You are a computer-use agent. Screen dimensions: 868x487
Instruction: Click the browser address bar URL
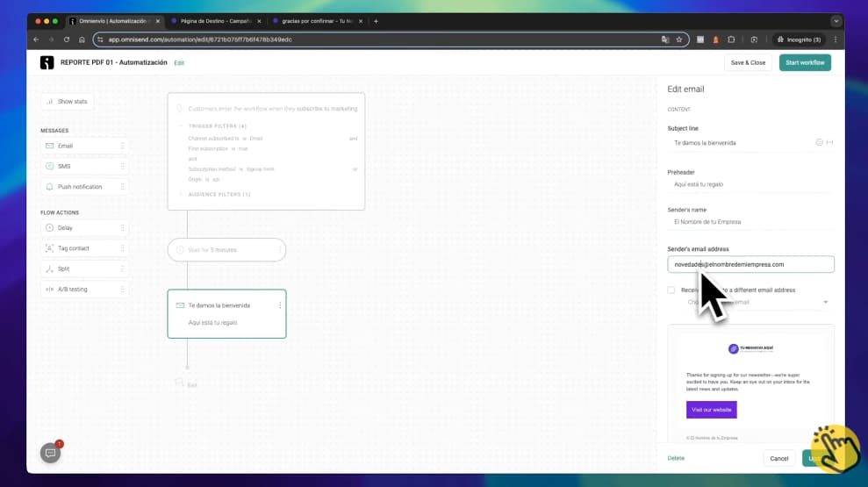click(x=200, y=39)
